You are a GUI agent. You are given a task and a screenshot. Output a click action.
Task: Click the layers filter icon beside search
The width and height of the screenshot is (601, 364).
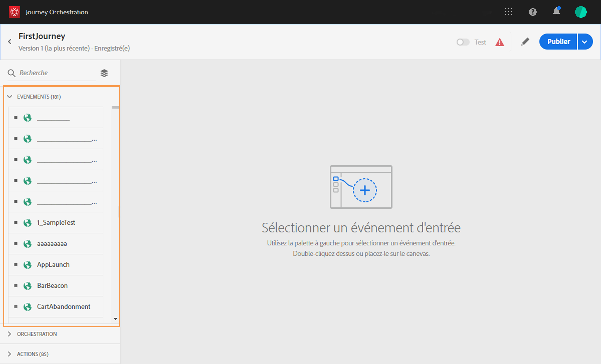104,73
